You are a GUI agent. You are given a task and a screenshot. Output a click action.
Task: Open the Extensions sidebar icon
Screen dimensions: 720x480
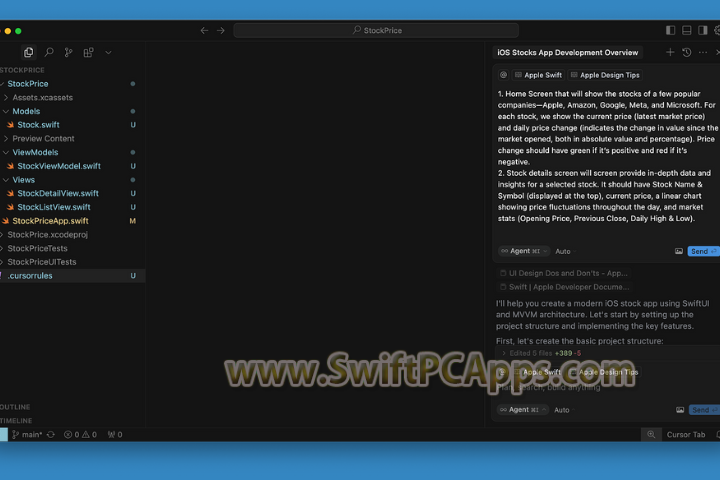coord(89,52)
